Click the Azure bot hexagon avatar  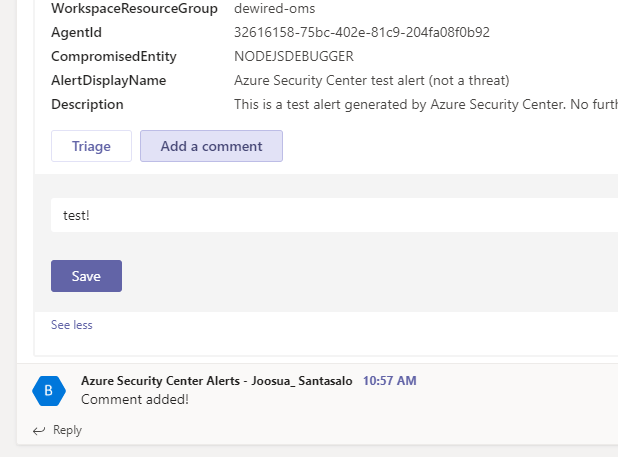click(x=48, y=391)
